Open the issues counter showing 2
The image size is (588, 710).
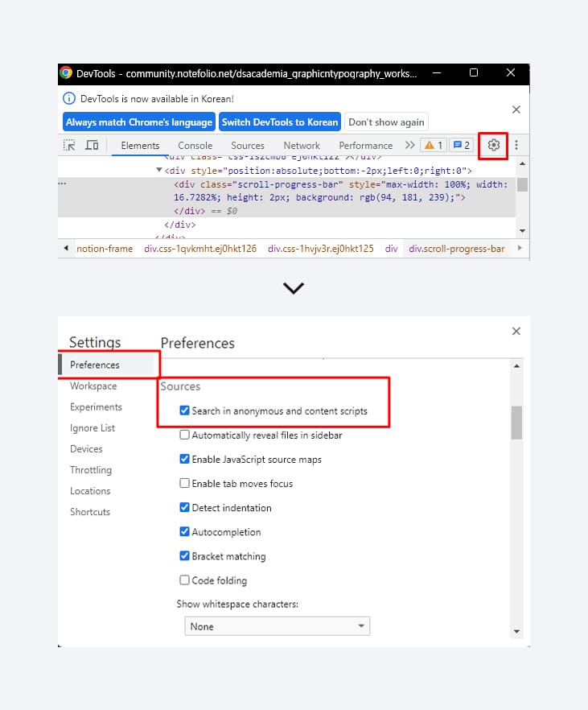tap(462, 145)
